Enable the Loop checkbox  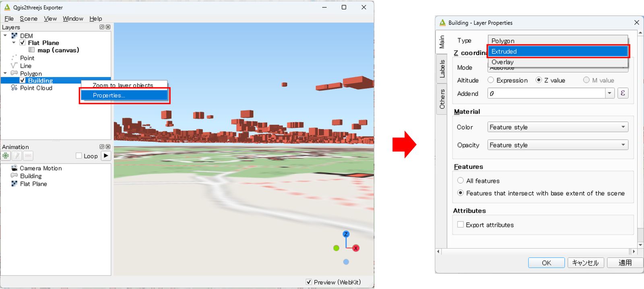pos(79,156)
